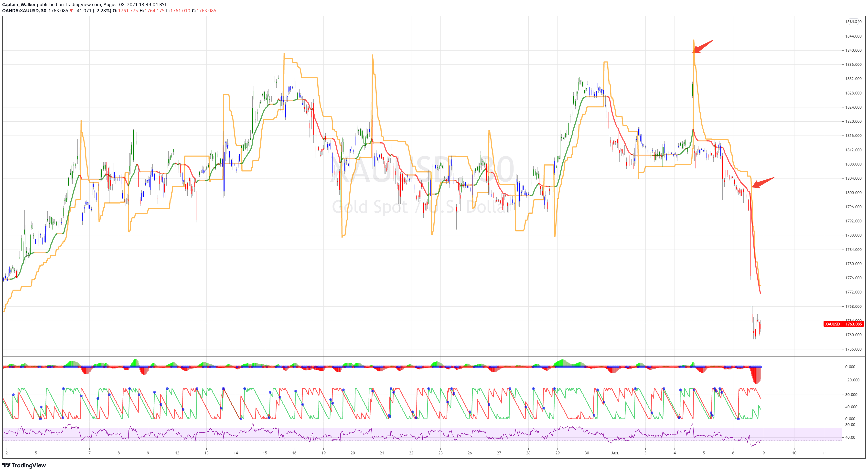Click the high value H:1764.175

(152, 10)
